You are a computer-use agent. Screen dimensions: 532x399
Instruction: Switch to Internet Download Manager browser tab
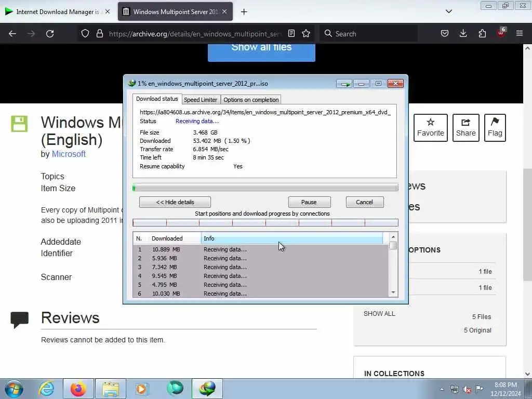click(x=57, y=11)
